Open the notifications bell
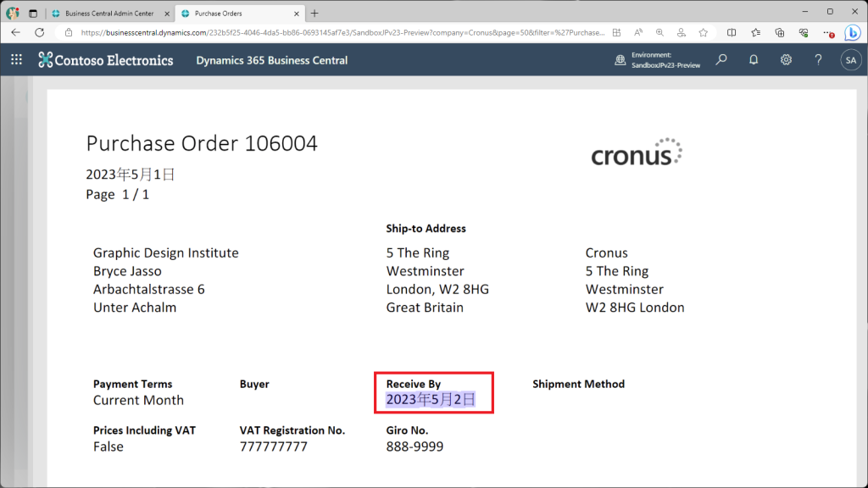The height and width of the screenshot is (488, 868). (754, 60)
